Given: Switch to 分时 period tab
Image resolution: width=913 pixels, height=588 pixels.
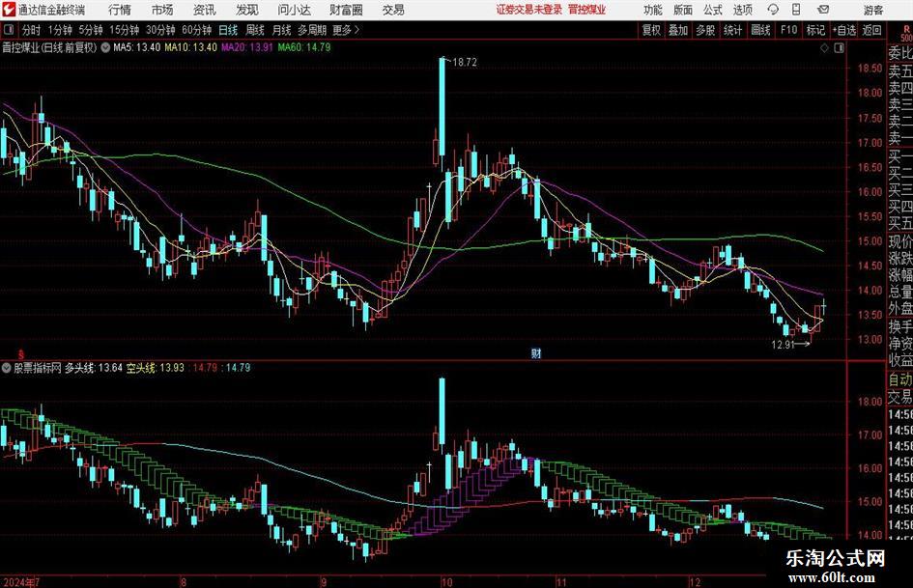Looking at the screenshot, I should (x=32, y=30).
